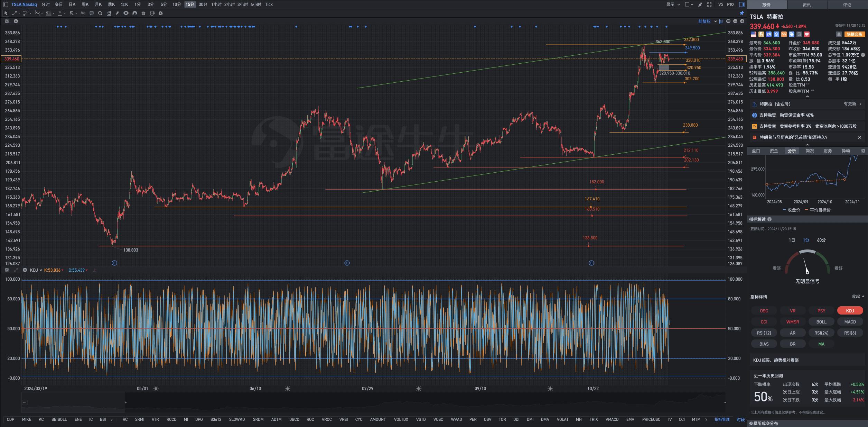
Task: Open the candlestick statistics tool
Action: [109, 13]
